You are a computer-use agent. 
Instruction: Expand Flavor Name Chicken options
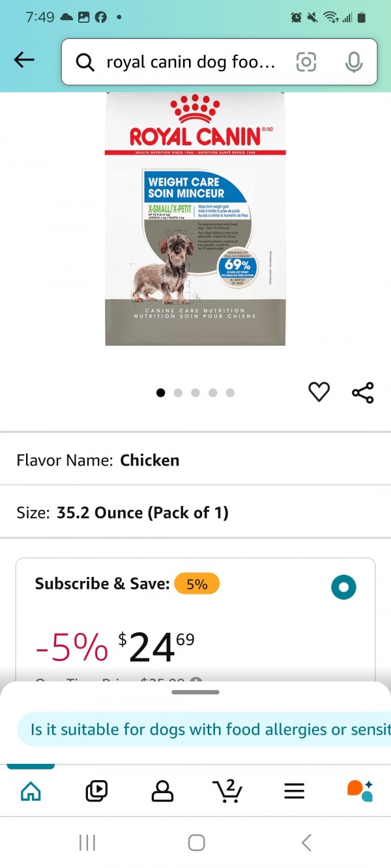(x=195, y=460)
